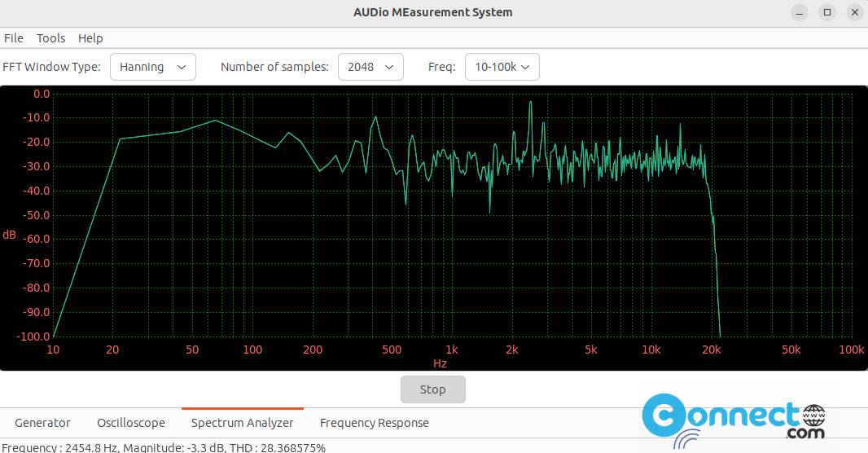Viewport: 868px width, 453px height.
Task: Click the 10k label on the Hz axis
Action: [x=651, y=350]
